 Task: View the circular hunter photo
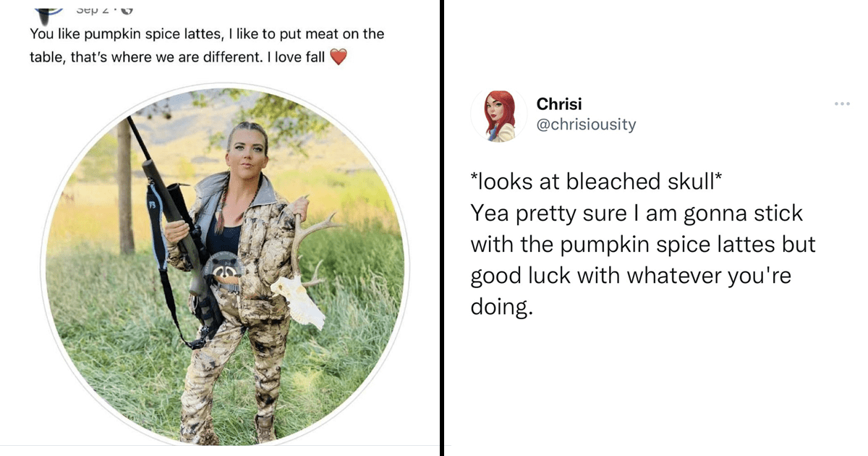pos(224,265)
